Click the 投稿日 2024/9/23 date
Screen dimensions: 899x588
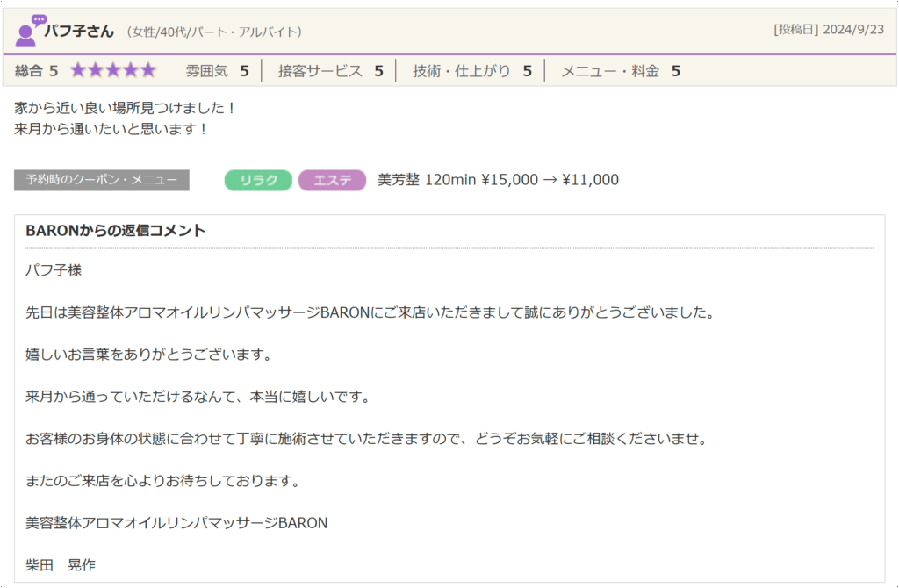click(x=828, y=30)
